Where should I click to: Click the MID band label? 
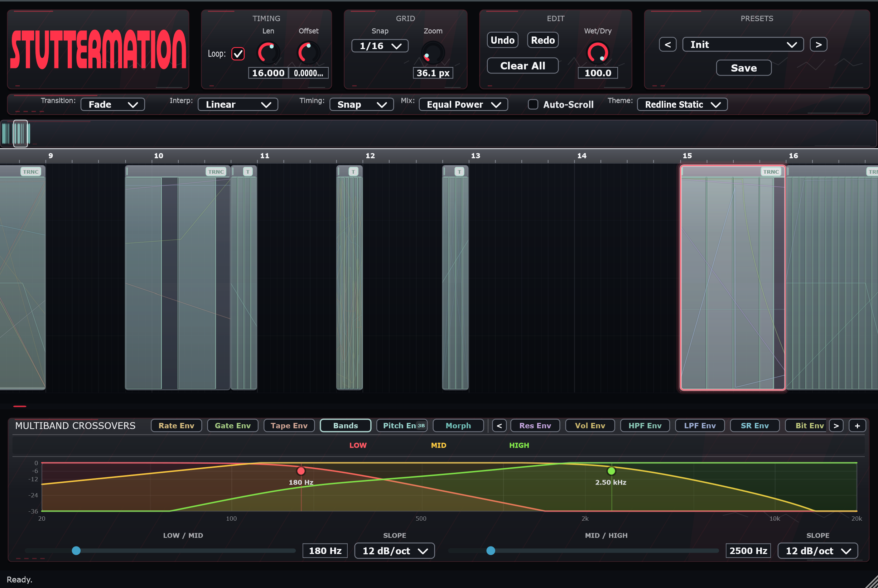[439, 445]
